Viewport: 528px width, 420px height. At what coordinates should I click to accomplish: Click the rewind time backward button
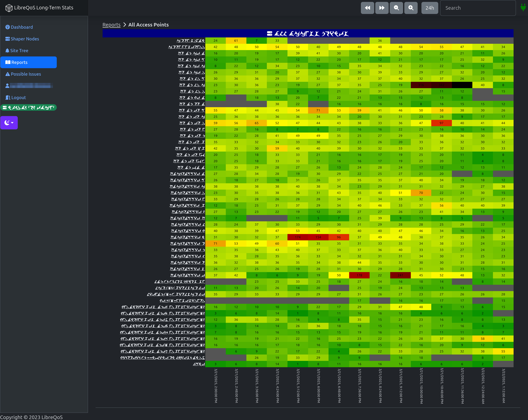[x=367, y=8]
